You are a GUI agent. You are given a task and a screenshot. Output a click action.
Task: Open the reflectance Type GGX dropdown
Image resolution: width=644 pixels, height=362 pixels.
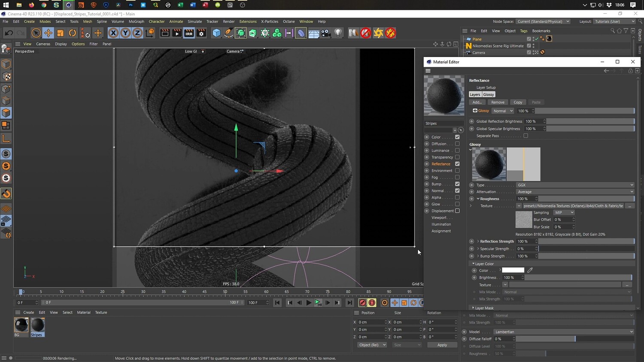575,185
